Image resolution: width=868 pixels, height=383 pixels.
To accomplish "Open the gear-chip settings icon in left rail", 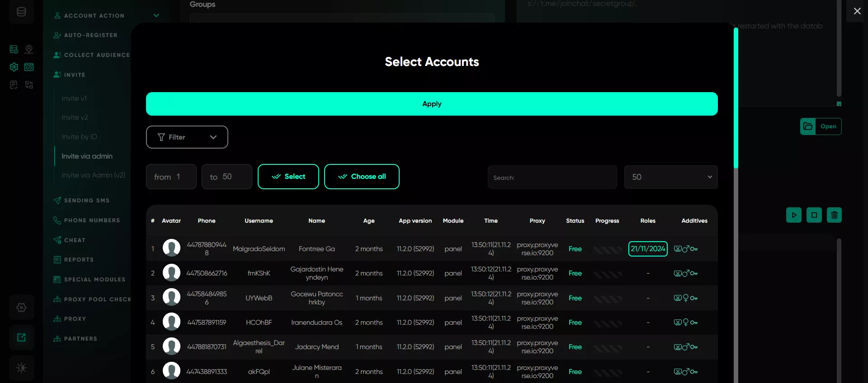I will 14,67.
